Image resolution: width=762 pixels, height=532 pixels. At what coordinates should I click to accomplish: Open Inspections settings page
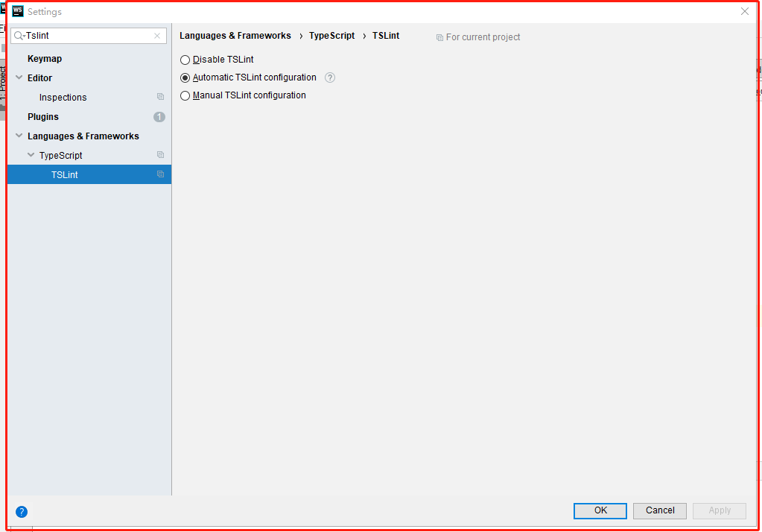tap(63, 98)
